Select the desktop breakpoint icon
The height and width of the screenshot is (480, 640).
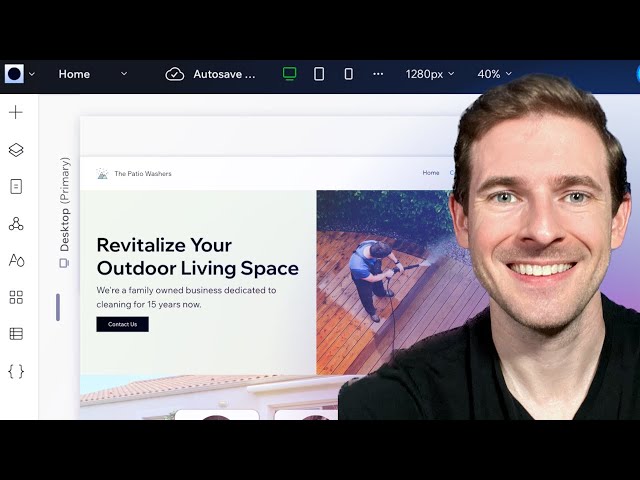(289, 74)
